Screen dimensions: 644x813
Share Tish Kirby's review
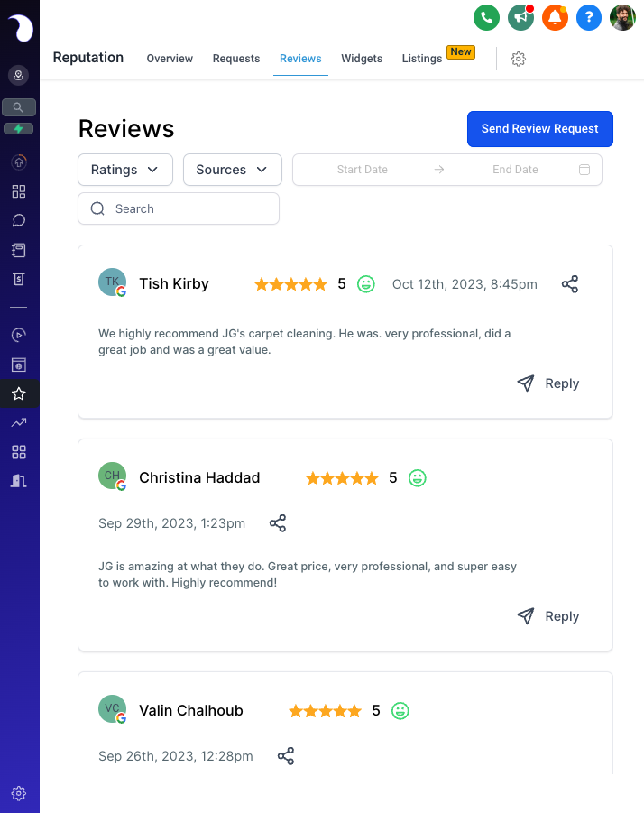570,284
